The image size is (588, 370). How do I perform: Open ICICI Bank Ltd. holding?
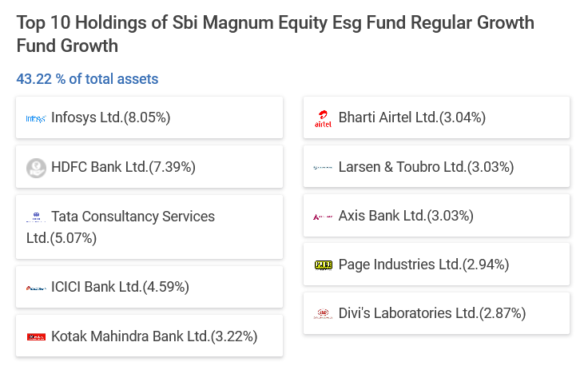(120, 287)
